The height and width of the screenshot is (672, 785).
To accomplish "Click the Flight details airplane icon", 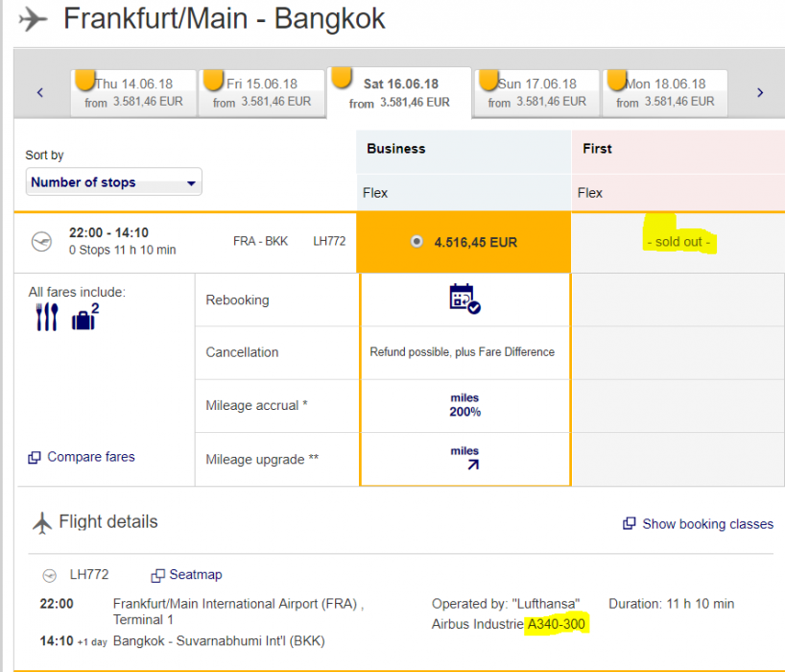I will [42, 523].
